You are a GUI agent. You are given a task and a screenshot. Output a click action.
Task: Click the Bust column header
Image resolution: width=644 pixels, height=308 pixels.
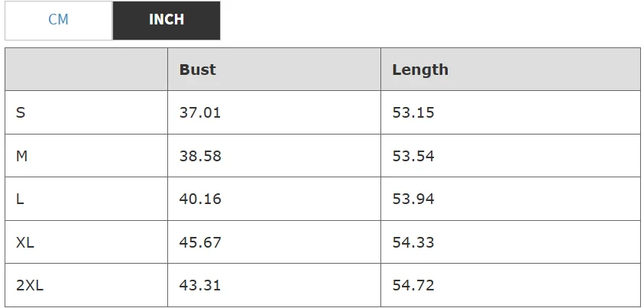(198, 70)
